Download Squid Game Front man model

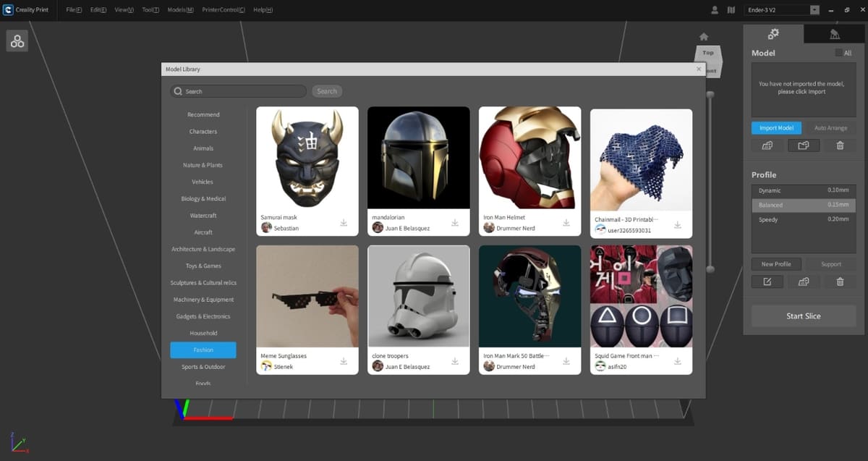pyautogui.click(x=678, y=361)
